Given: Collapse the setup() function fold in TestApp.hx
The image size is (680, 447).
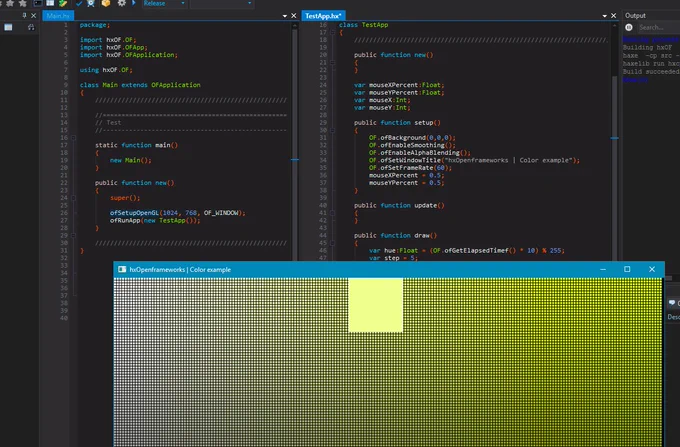Looking at the screenshot, I should click(x=333, y=130).
